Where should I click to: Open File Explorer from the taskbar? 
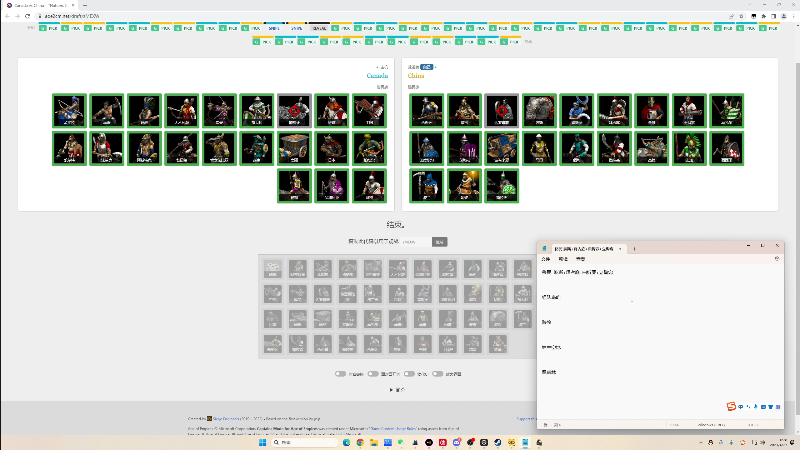click(x=374, y=442)
